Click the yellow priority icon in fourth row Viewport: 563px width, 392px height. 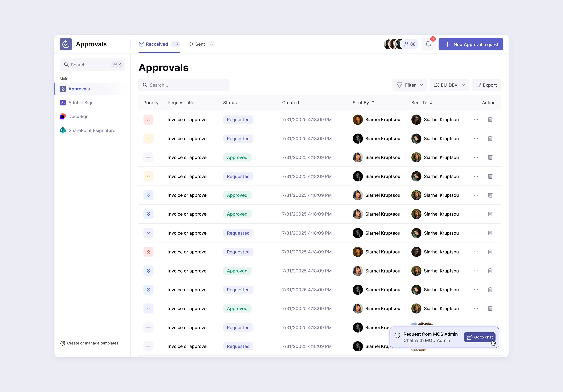tap(148, 176)
